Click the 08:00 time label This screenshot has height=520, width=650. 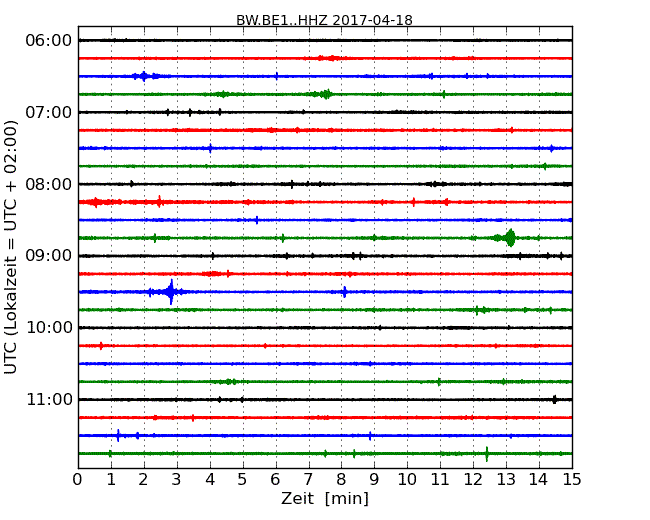coord(49,184)
